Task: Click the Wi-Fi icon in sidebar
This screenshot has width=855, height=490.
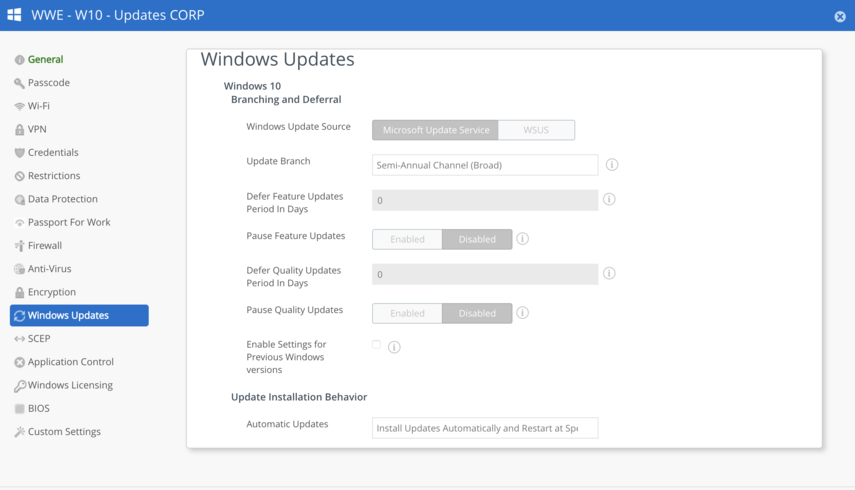Action: point(19,106)
